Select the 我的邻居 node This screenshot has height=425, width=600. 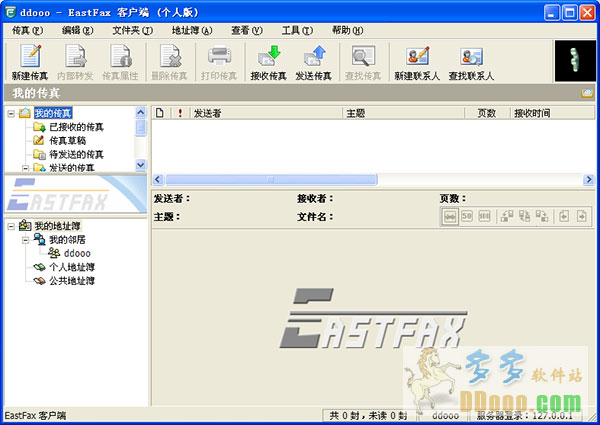click(67, 240)
